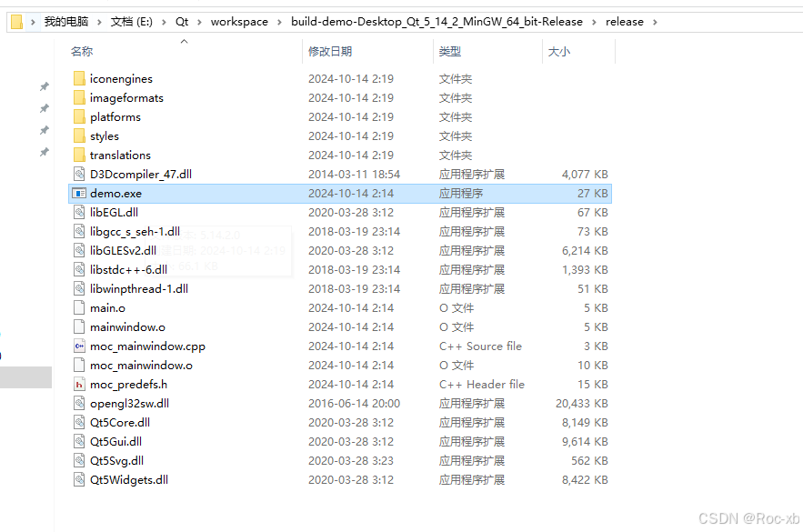The width and height of the screenshot is (803, 532).
Task: Select the D3Dcompiler_47.dll file name
Action: point(141,175)
